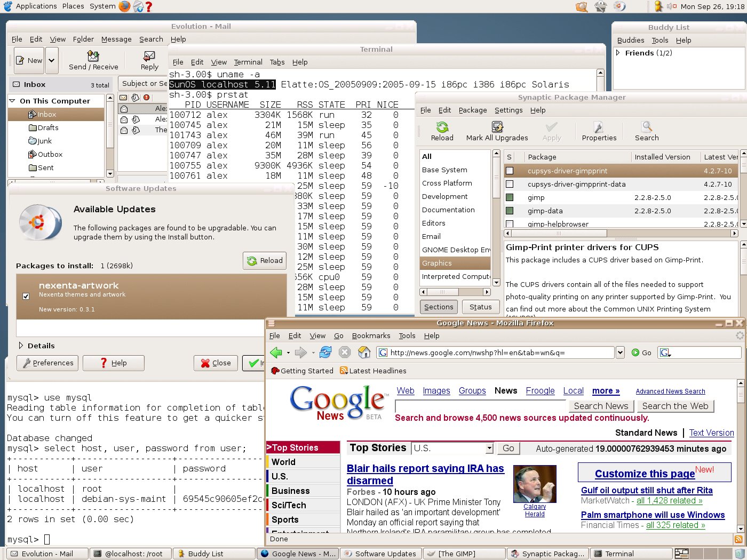Click Synaptic package list horizontal scrollbar

pos(621,233)
